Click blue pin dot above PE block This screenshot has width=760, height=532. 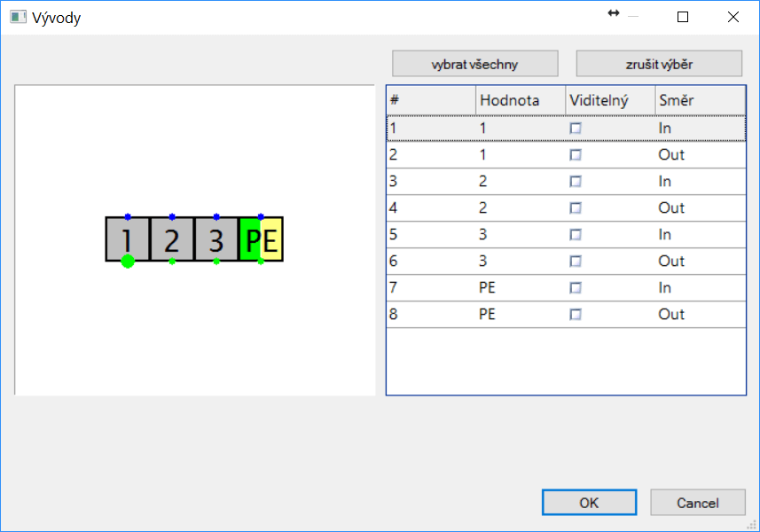coord(261,216)
